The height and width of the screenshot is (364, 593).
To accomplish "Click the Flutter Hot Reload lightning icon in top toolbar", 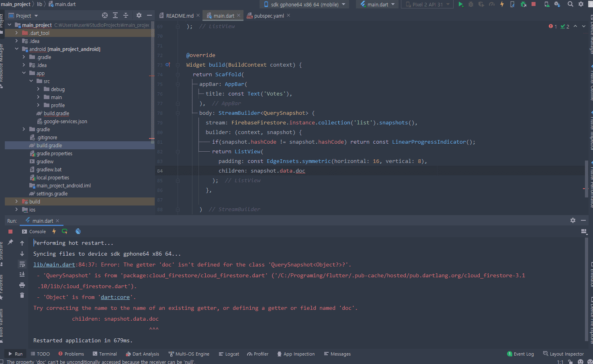I will click(502, 4).
